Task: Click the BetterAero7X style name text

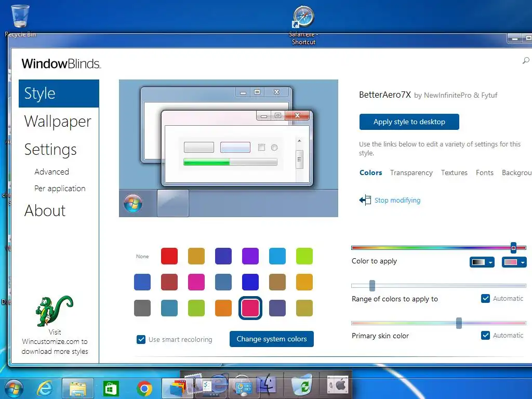Action: pyautogui.click(x=385, y=95)
